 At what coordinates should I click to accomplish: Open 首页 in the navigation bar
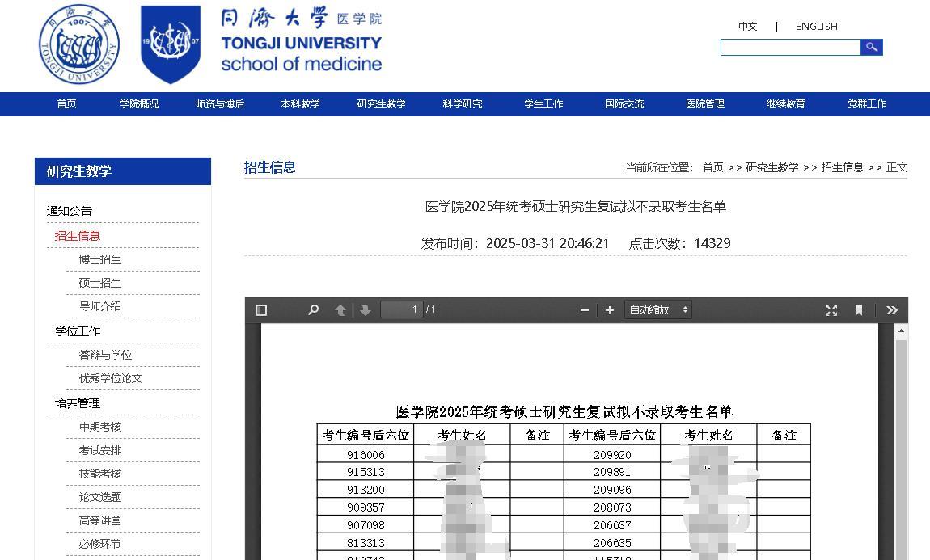66,103
